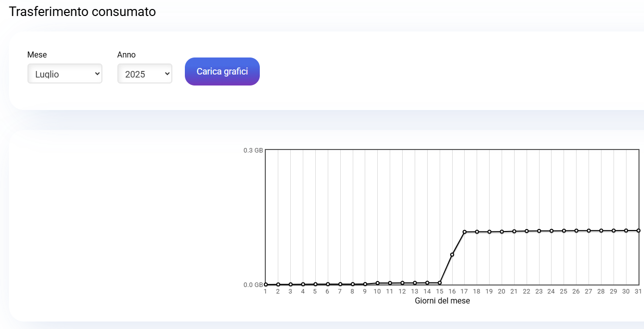Image resolution: width=644 pixels, height=329 pixels.
Task: Open the Anno year dropdown
Action: (x=145, y=74)
